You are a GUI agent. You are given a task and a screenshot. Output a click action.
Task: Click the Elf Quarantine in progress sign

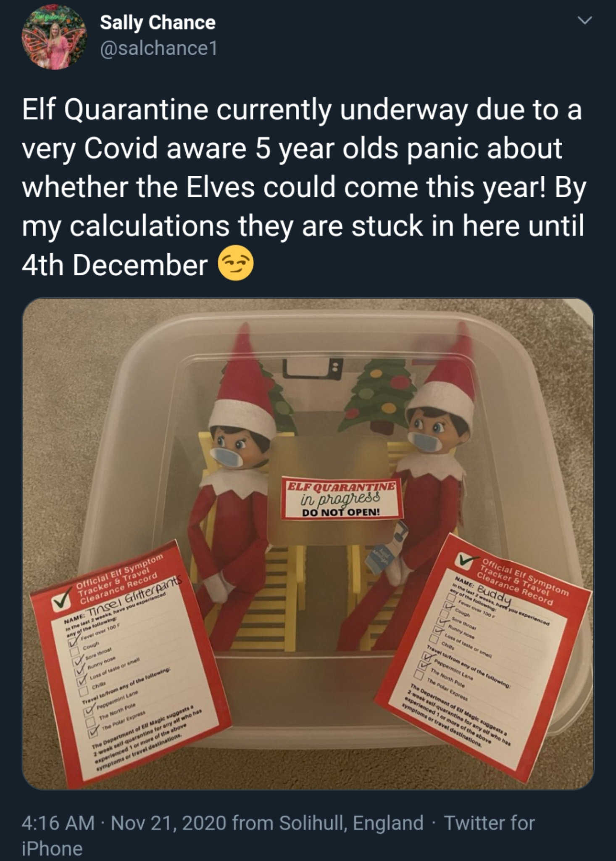[342, 498]
